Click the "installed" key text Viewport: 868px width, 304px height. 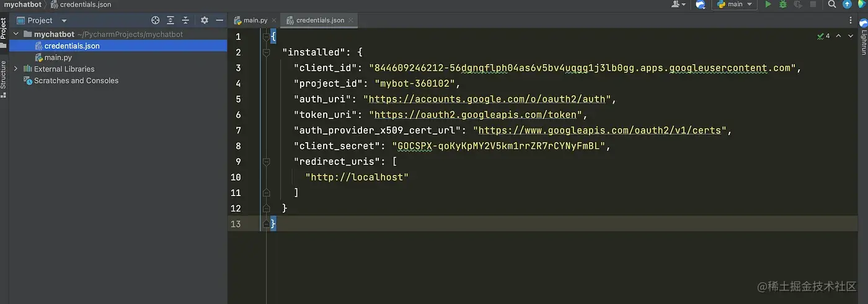[314, 53]
